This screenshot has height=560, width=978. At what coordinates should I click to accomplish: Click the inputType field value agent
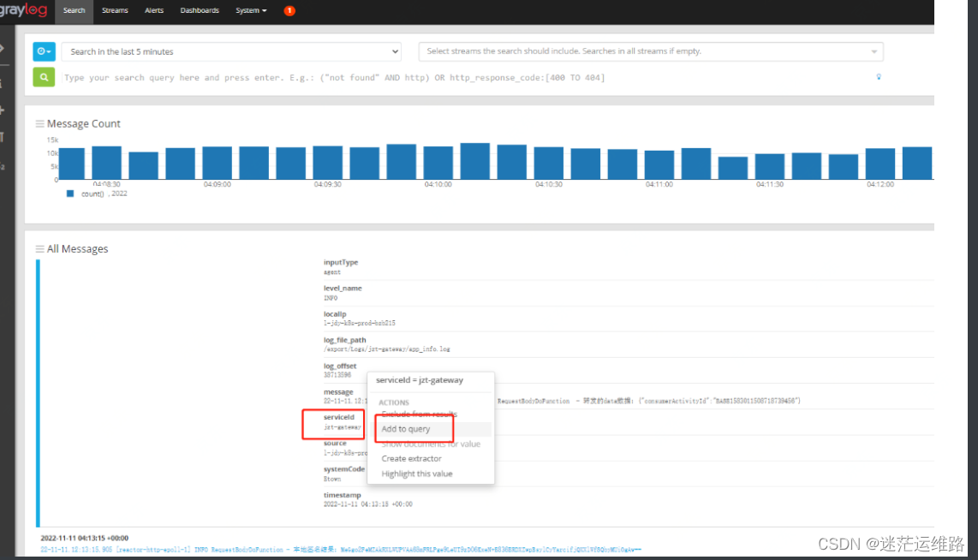point(331,272)
